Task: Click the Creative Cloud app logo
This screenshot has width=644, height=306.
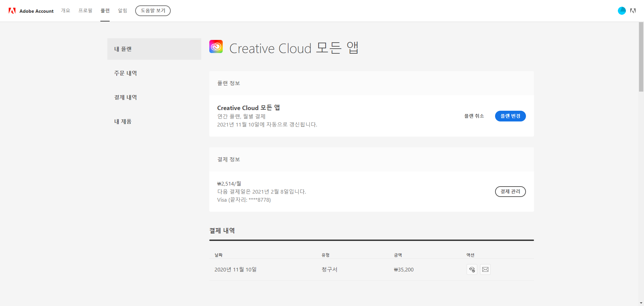Action: (x=216, y=47)
